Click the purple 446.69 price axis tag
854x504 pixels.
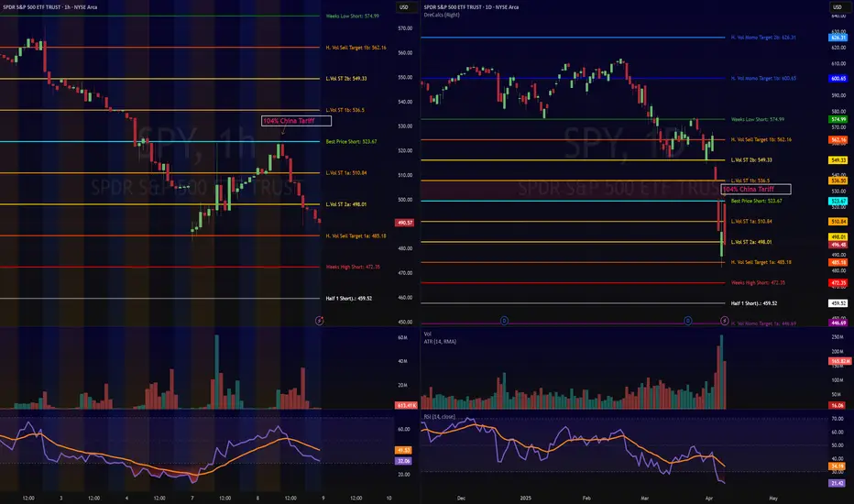coord(838,323)
